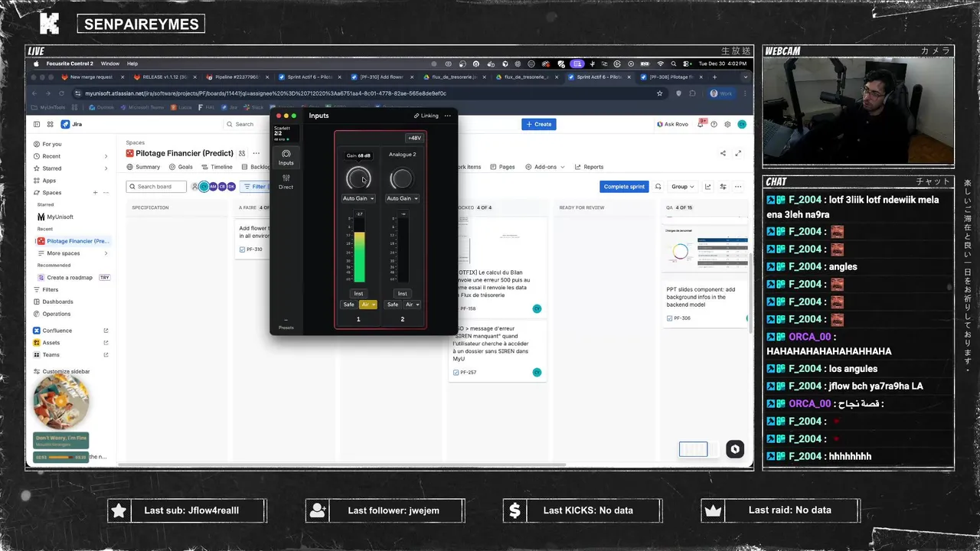980x551 pixels.
Task: Open Jira notifications bell
Action: tap(701, 124)
